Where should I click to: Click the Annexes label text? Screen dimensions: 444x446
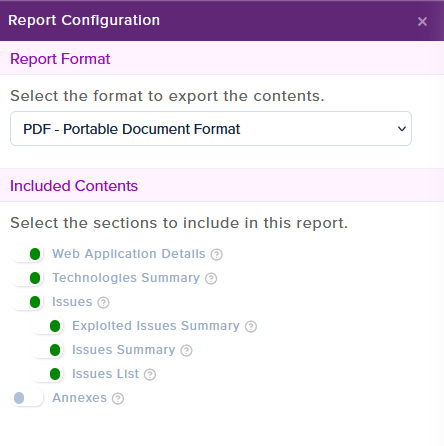[79, 398]
